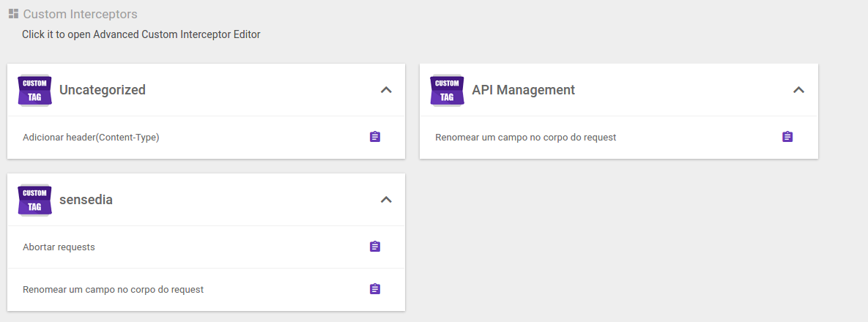Click the Uncategorized category title
The height and width of the screenshot is (322, 868).
[102, 90]
